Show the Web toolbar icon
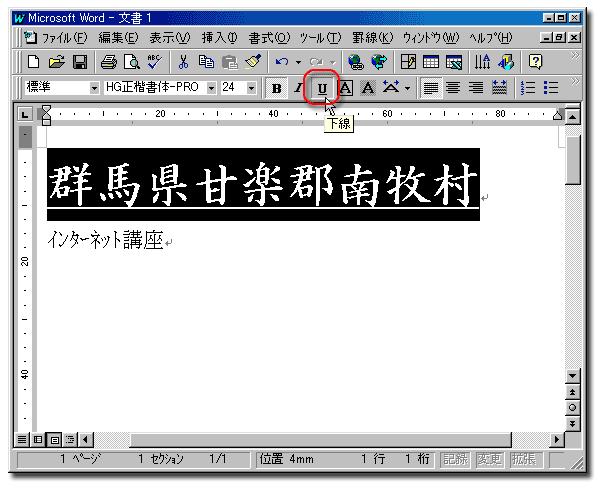Viewport: 600px width, 488px height. coord(379,62)
